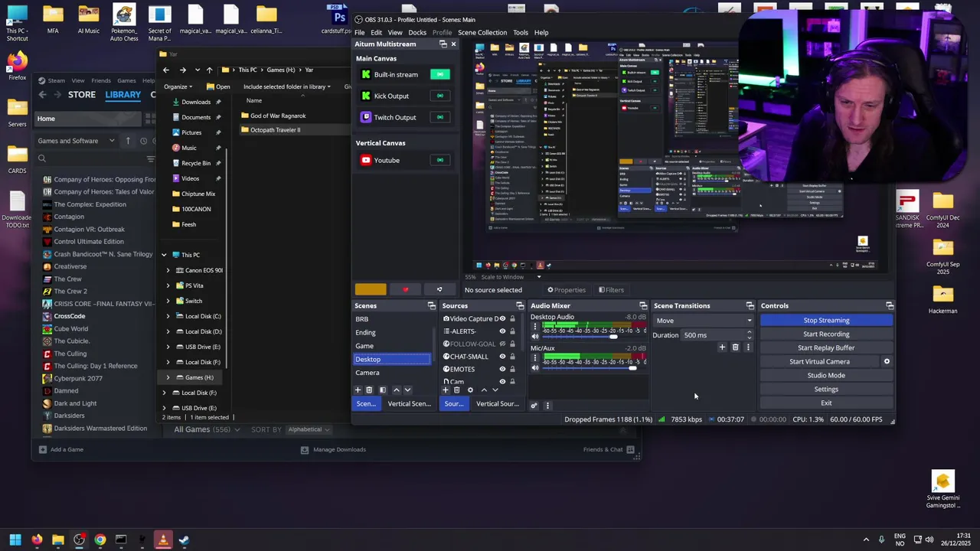980x551 pixels.
Task: Open the Scene Collection menu
Action: coord(482,33)
